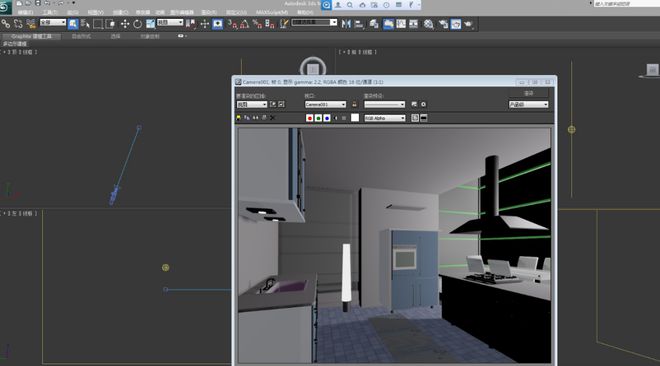Open the reference coordinate system dropdown

coord(170,22)
